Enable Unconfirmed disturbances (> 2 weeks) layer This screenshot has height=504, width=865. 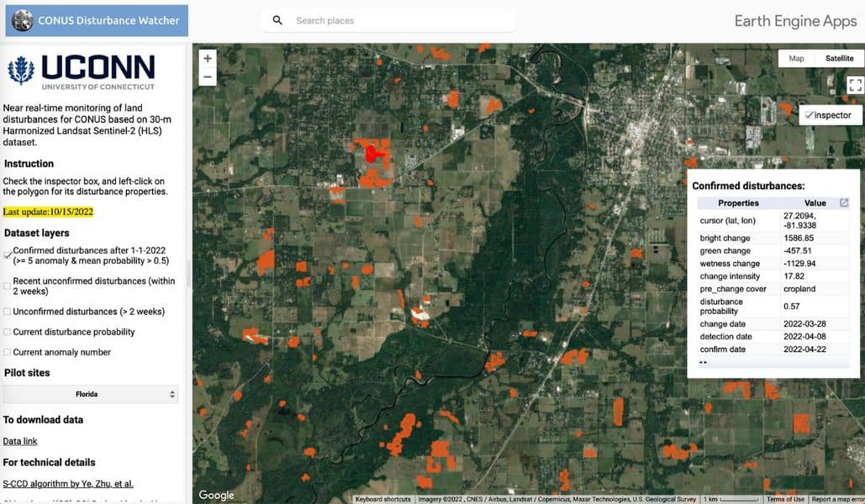tap(8, 312)
